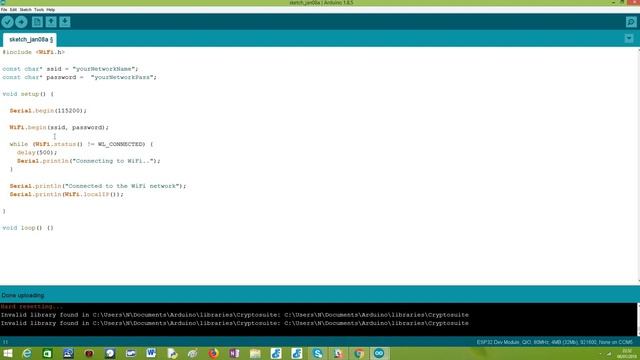
Task: Upload the sketch using the arrow button
Action: (x=21, y=22)
